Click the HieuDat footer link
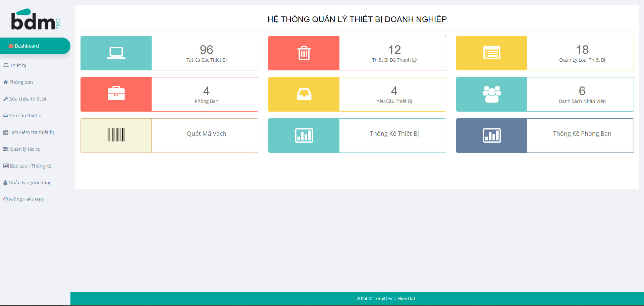The height and width of the screenshot is (306, 644). 406,299
